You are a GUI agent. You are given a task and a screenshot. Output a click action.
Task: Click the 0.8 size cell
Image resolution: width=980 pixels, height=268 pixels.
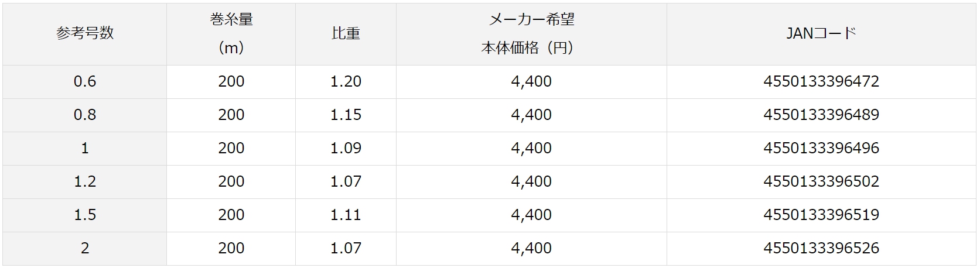click(x=85, y=115)
